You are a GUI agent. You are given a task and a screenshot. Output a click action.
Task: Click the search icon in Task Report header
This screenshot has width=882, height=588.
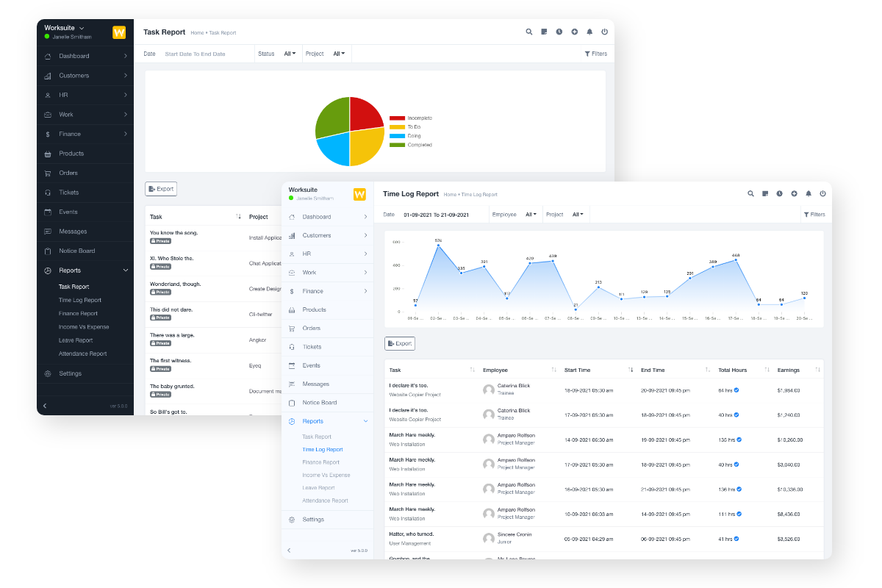[x=528, y=32]
